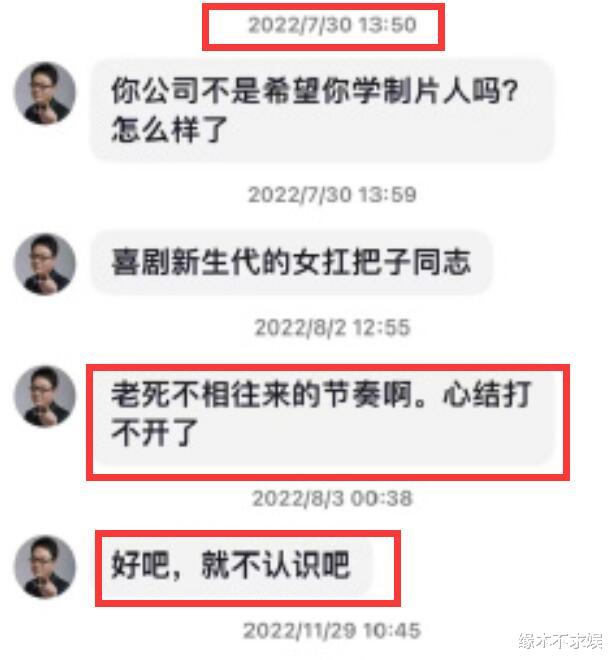Select the word 就不认识吧 in last bubble
Viewport: 611px width, 660px height.
click(x=276, y=565)
